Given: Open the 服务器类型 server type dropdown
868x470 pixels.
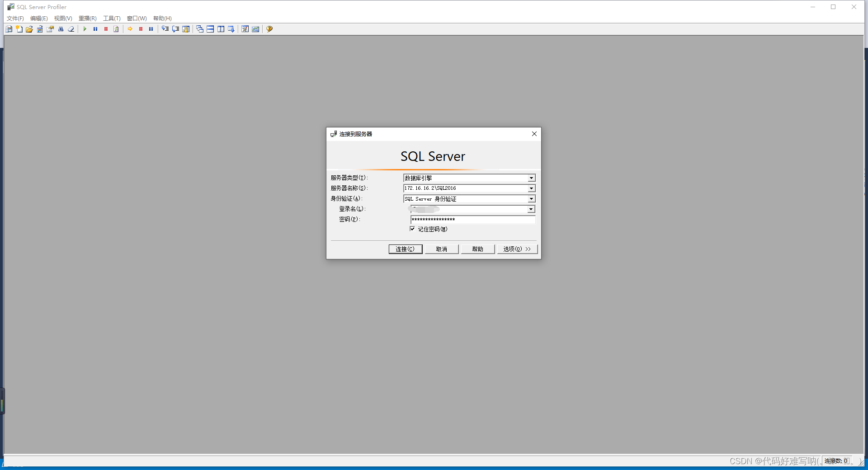Looking at the screenshot, I should [531, 178].
